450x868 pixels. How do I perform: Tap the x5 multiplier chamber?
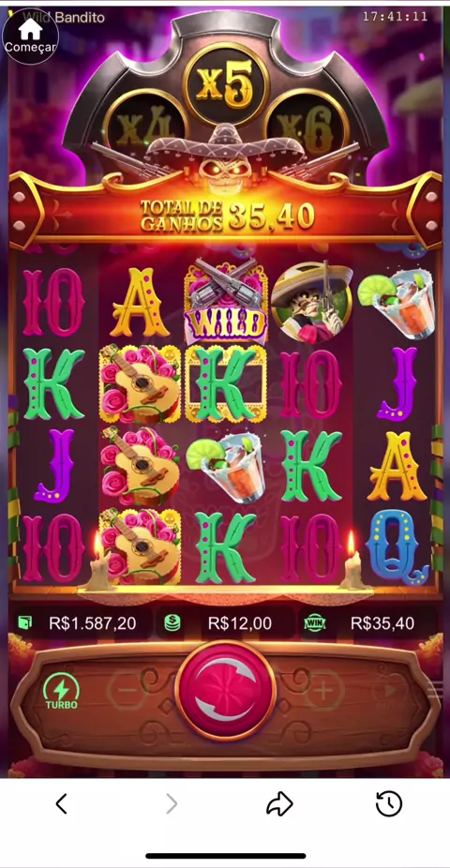(x=226, y=84)
